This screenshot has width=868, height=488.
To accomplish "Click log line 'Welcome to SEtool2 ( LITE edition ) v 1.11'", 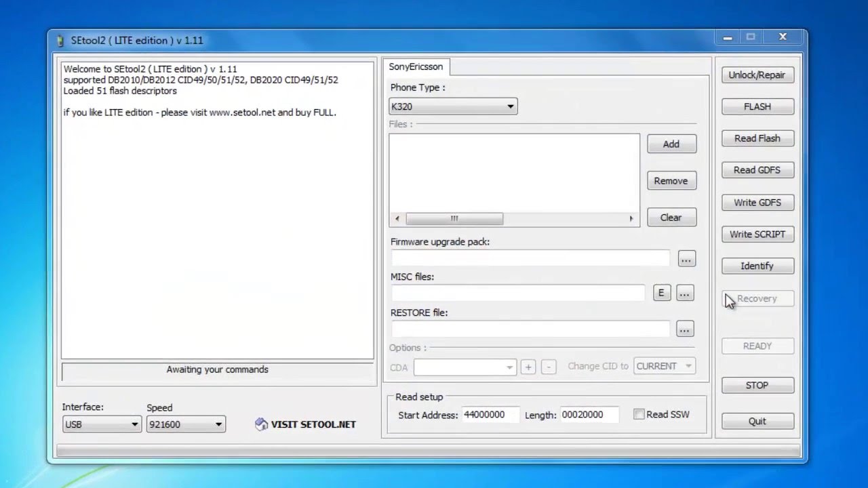I will click(x=150, y=69).
